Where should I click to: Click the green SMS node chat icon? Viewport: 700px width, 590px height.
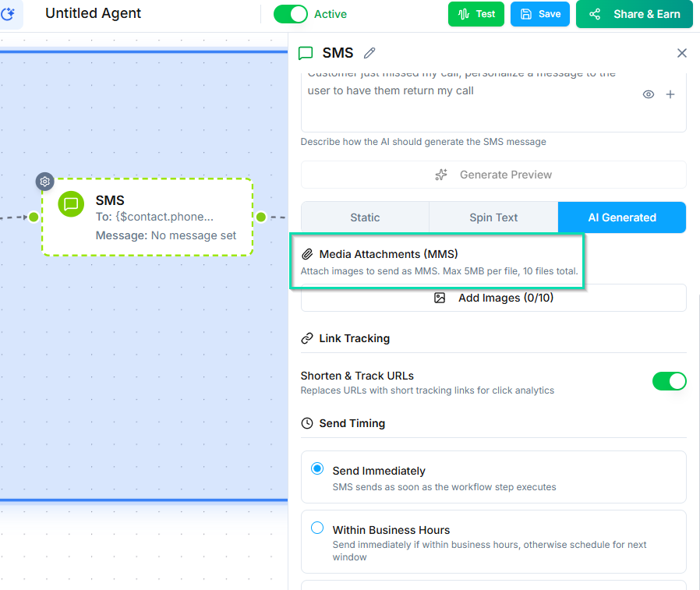click(x=71, y=204)
